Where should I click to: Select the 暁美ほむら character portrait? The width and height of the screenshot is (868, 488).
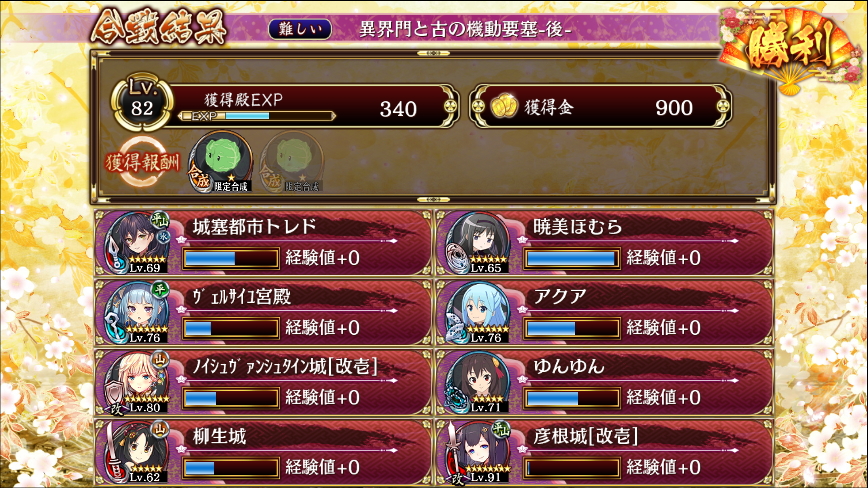(478, 243)
